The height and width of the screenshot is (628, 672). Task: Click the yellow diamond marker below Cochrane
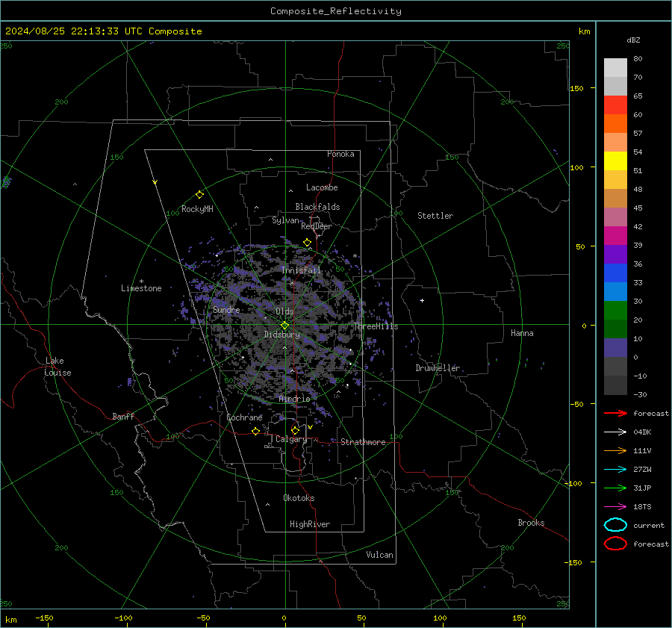click(x=255, y=431)
